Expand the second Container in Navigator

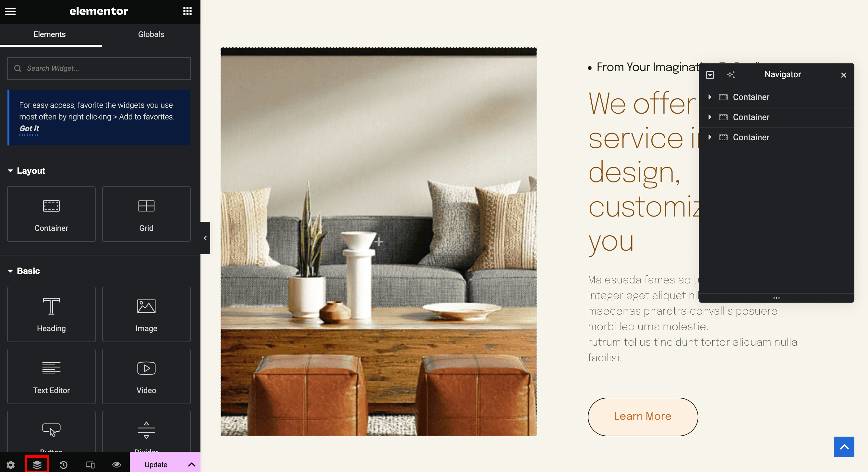[x=709, y=117]
